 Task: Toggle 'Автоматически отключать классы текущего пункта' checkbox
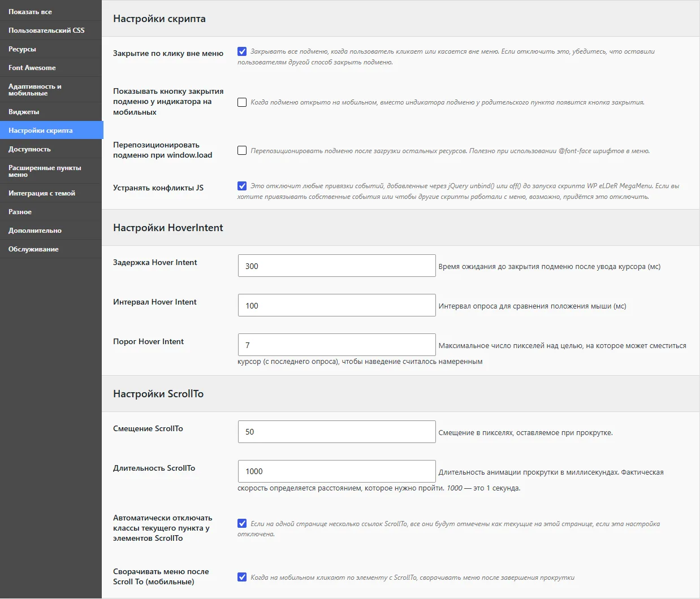pos(242,523)
